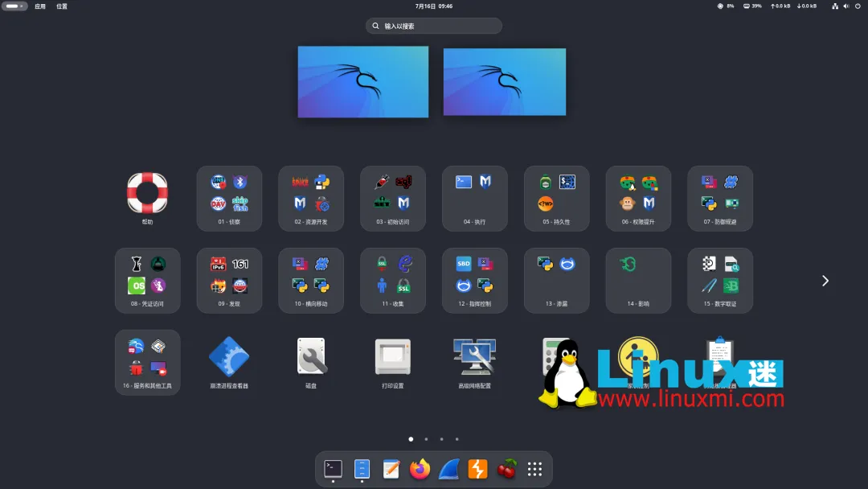Open the 02 - 资源开发 folder
This screenshot has width=868, height=489.
[x=311, y=199]
